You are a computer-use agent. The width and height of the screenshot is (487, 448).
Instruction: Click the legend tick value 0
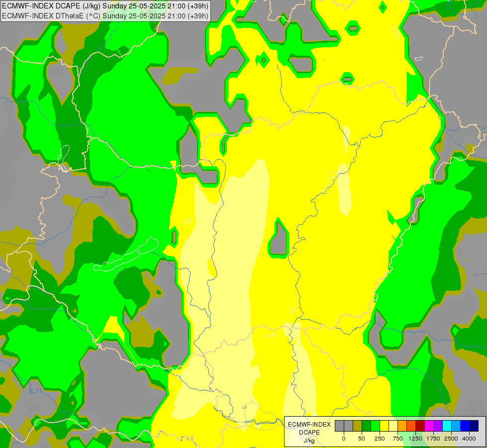tap(344, 439)
